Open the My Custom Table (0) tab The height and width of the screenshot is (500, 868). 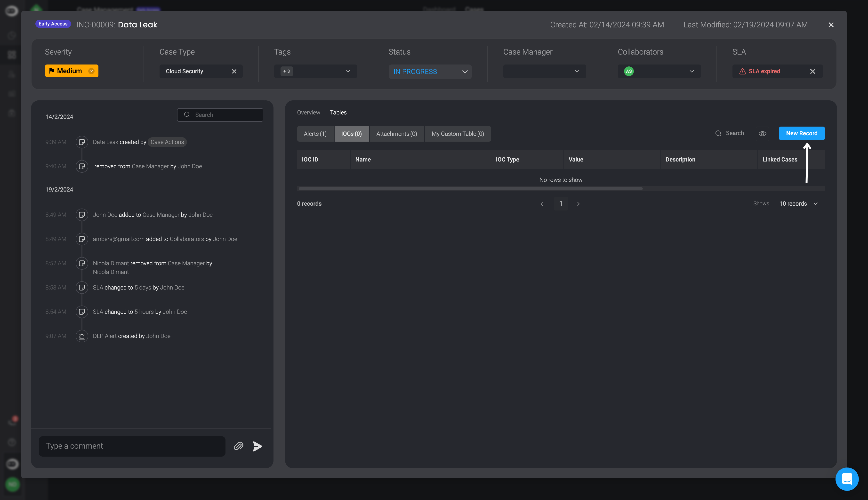click(x=458, y=134)
